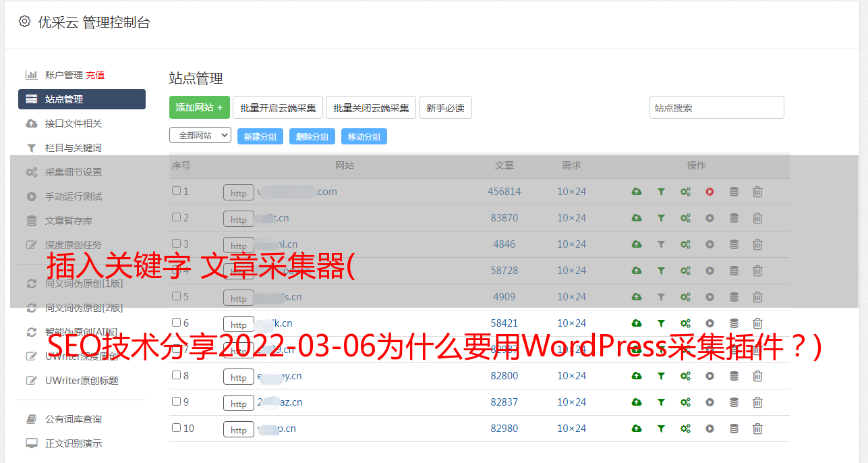Image resolution: width=868 pixels, height=463 pixels.
Task: Click filter icon in 82837 row
Action: [x=661, y=402]
